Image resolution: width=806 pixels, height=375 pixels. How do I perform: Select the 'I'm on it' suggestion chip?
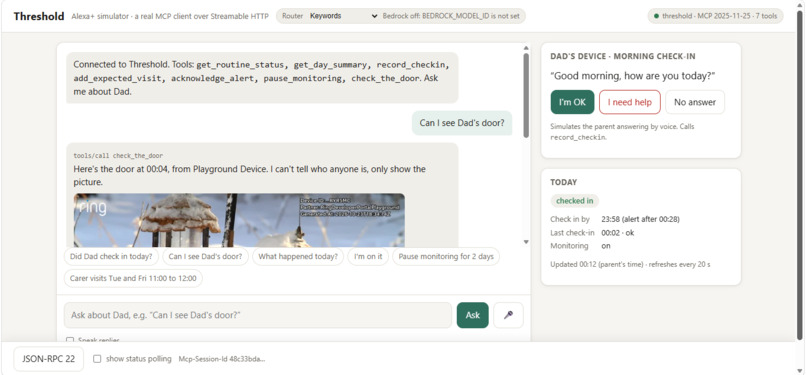coord(368,256)
